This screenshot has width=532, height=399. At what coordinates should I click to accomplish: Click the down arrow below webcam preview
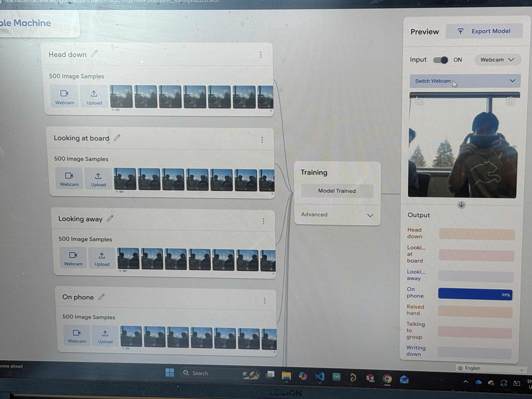[461, 205]
